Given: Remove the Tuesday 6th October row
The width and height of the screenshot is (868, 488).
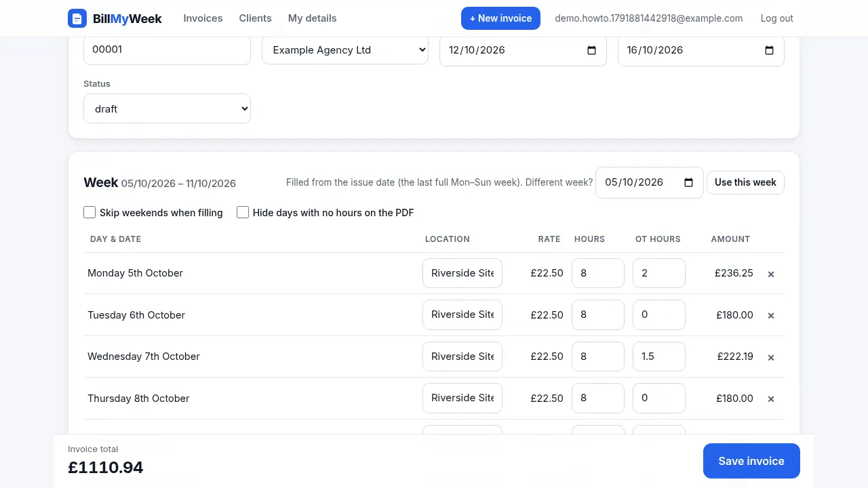Looking at the screenshot, I should (771, 315).
